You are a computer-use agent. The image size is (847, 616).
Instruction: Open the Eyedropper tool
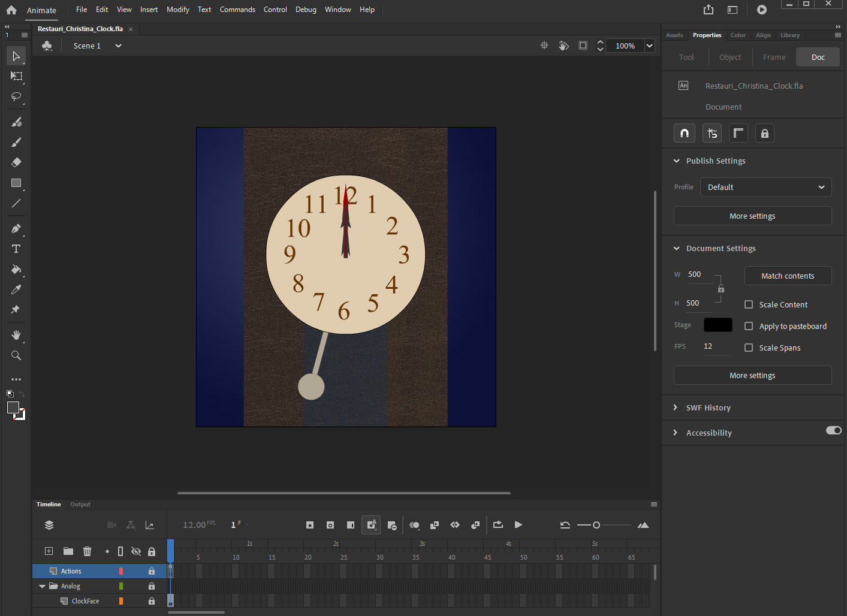click(16, 289)
